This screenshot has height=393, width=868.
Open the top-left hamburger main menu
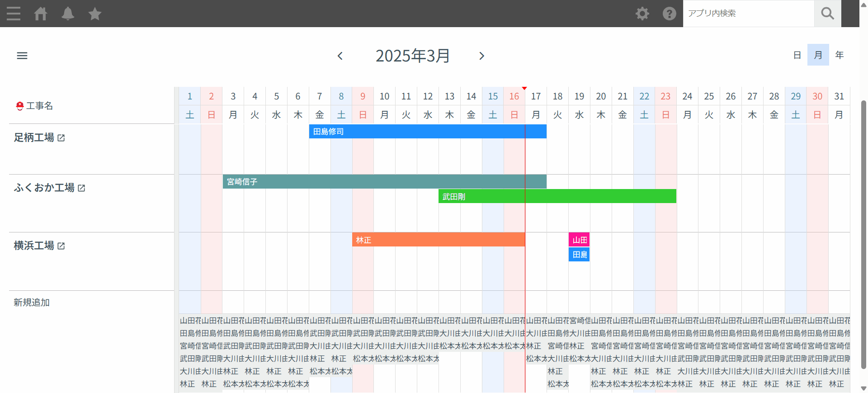[x=14, y=14]
